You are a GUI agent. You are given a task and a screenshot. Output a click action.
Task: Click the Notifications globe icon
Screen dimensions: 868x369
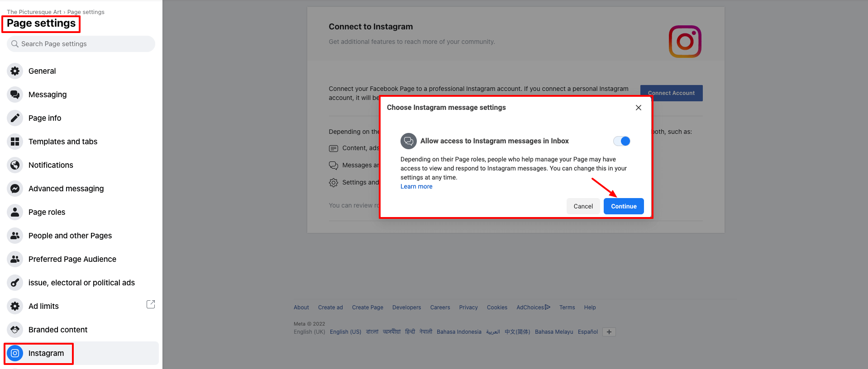[15, 165]
